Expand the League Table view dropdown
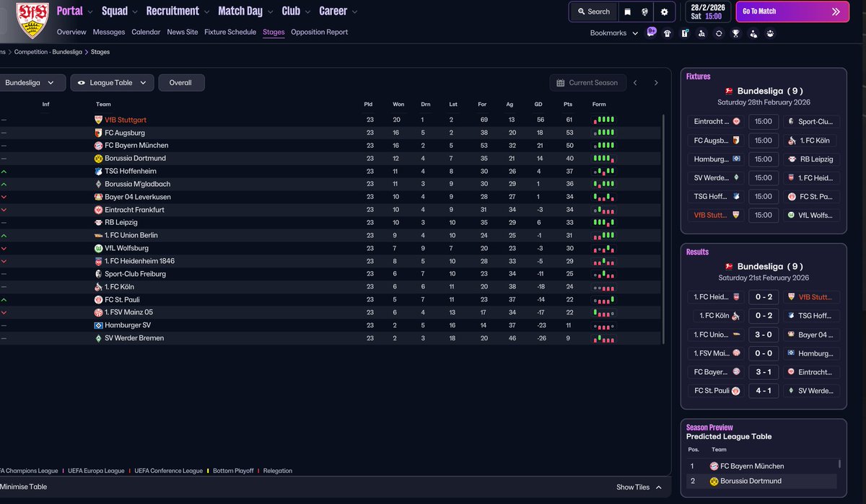The width and height of the screenshot is (866, 504). coord(112,83)
